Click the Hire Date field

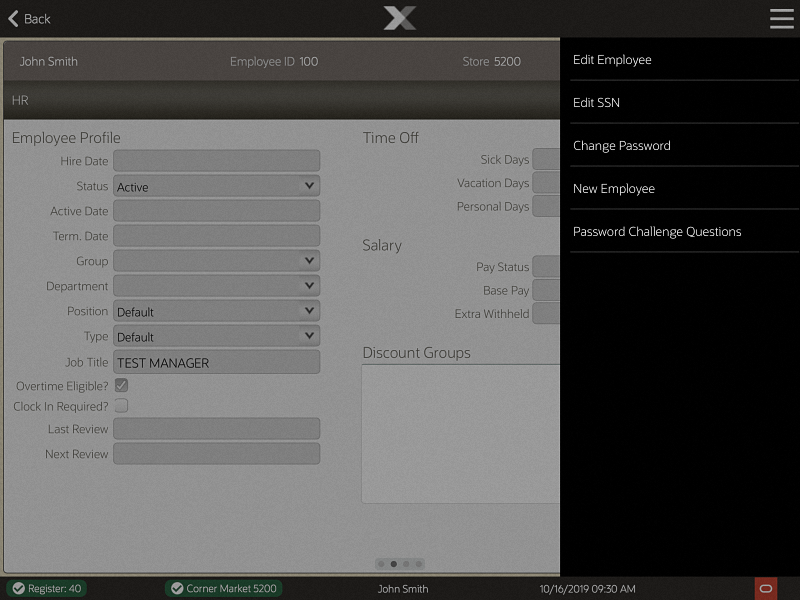pyautogui.click(x=216, y=161)
